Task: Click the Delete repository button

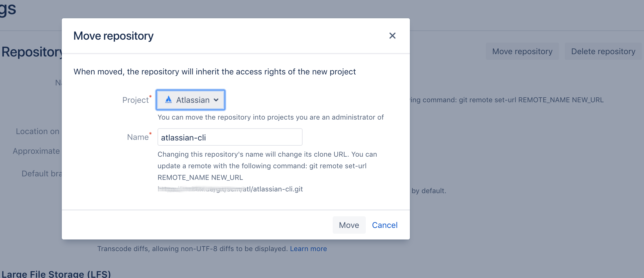Action: tap(603, 51)
